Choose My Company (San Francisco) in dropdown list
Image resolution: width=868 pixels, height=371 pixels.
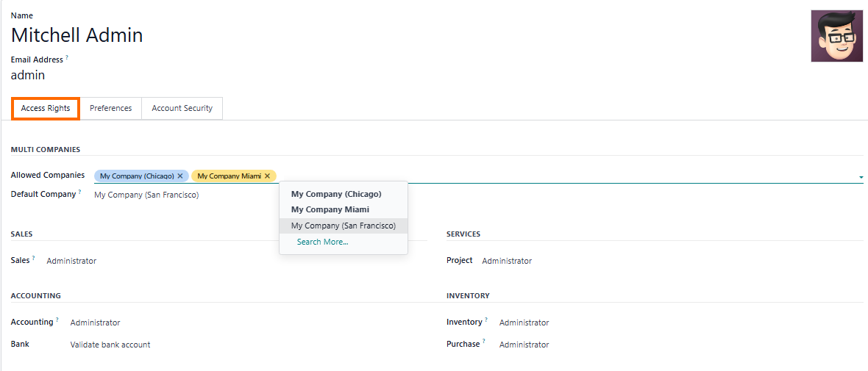(x=344, y=226)
